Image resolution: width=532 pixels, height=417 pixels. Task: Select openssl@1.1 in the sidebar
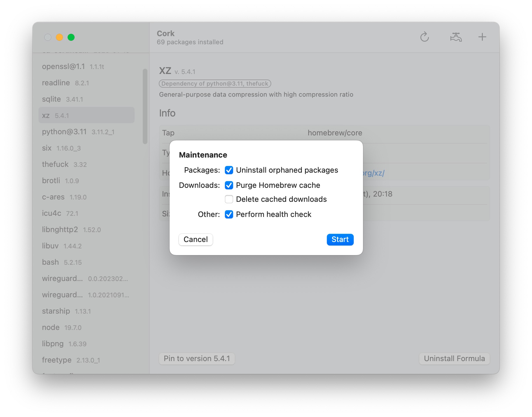[87, 67]
